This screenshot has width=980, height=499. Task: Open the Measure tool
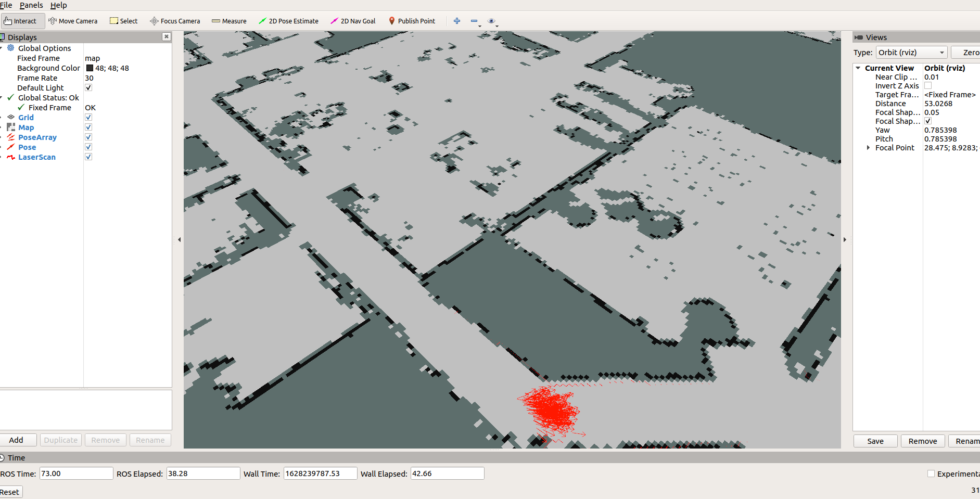[x=229, y=21]
